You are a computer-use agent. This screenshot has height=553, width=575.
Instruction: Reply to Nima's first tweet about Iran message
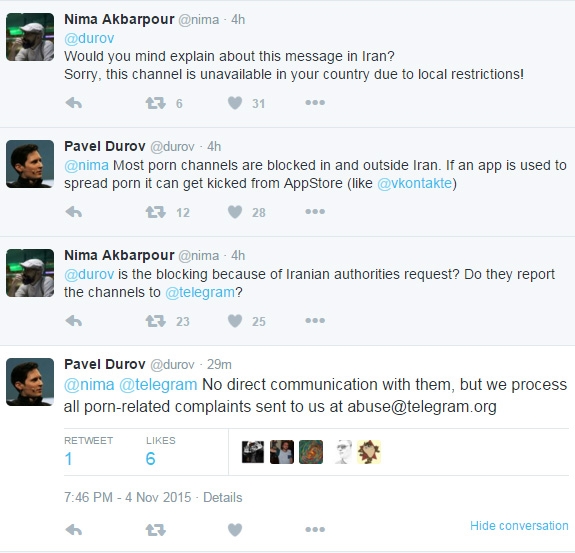74,103
